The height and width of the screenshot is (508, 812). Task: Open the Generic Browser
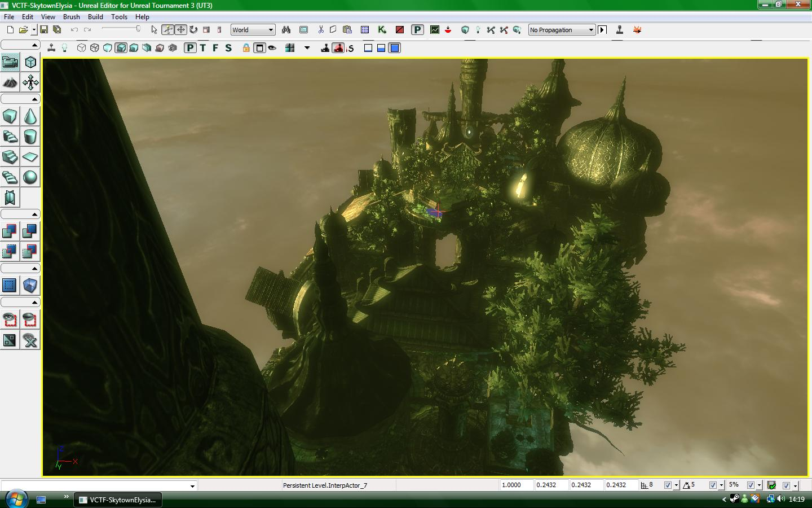click(303, 29)
